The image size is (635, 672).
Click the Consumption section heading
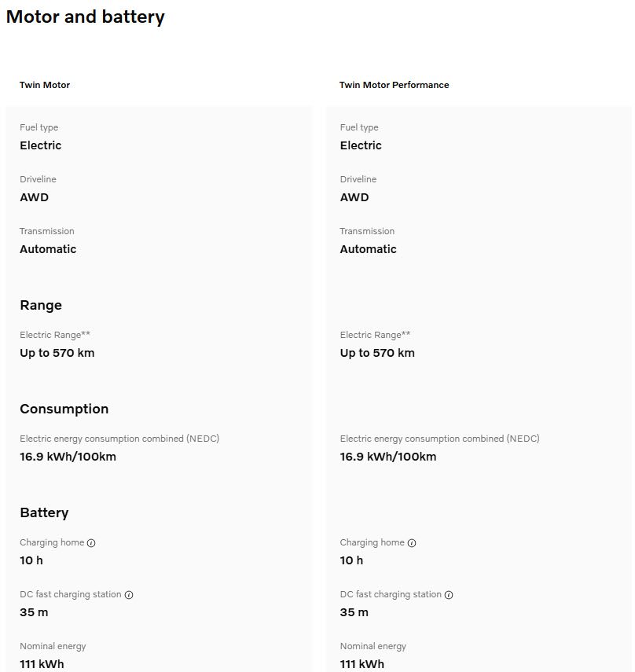[64, 409]
